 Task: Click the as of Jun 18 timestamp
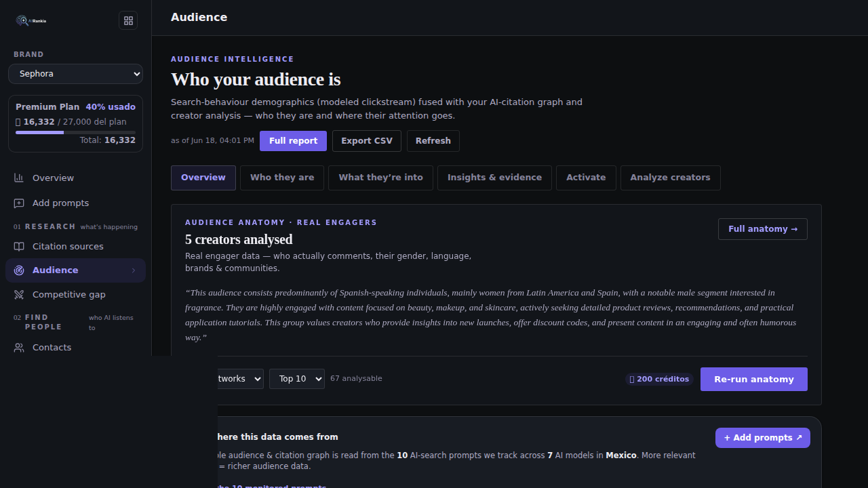click(x=212, y=141)
